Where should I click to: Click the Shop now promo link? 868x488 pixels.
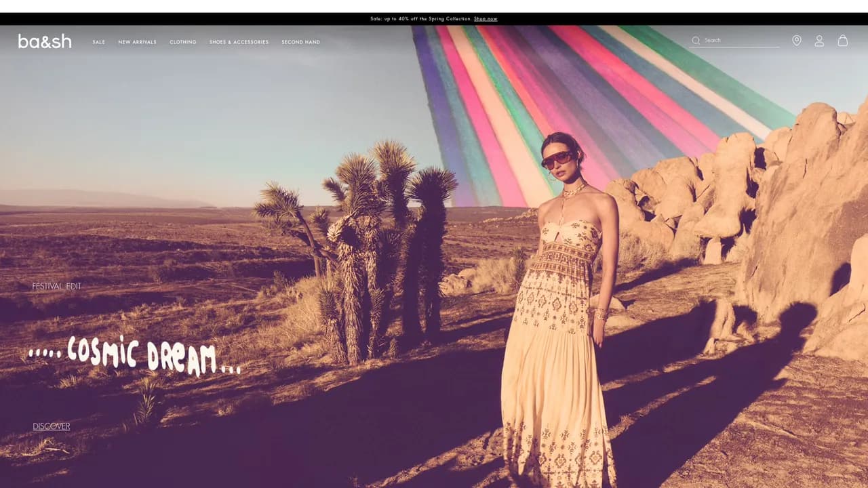pos(486,19)
